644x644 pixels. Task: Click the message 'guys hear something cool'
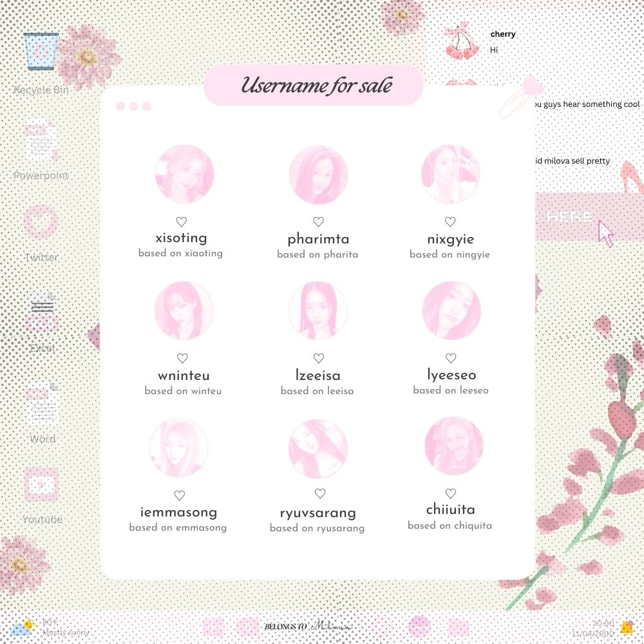592,104
